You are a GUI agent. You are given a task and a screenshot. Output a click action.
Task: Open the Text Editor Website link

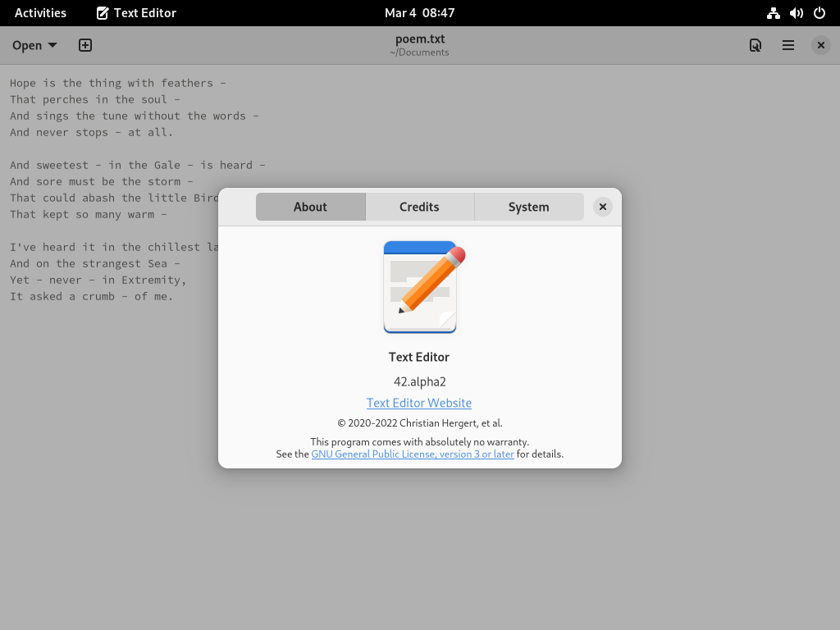pos(419,403)
